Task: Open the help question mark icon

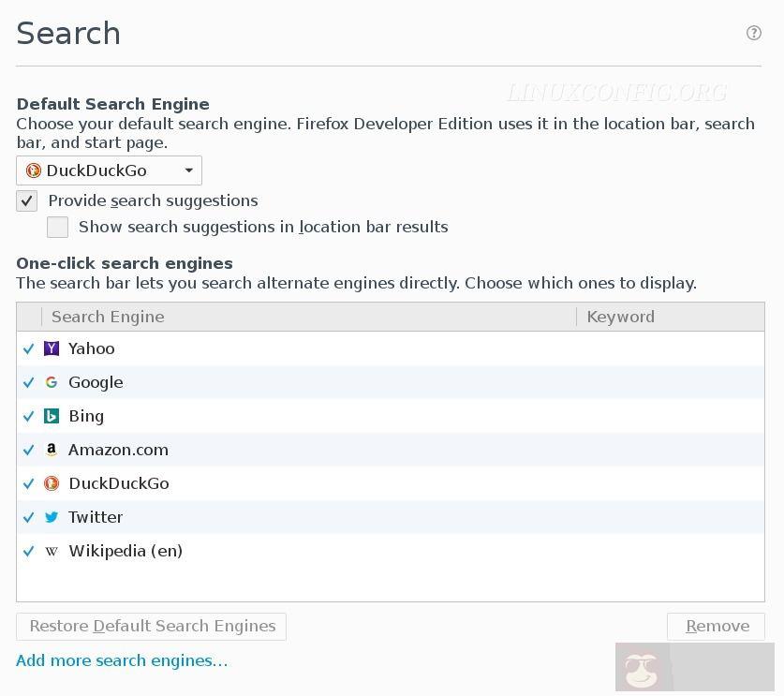Action: (753, 33)
